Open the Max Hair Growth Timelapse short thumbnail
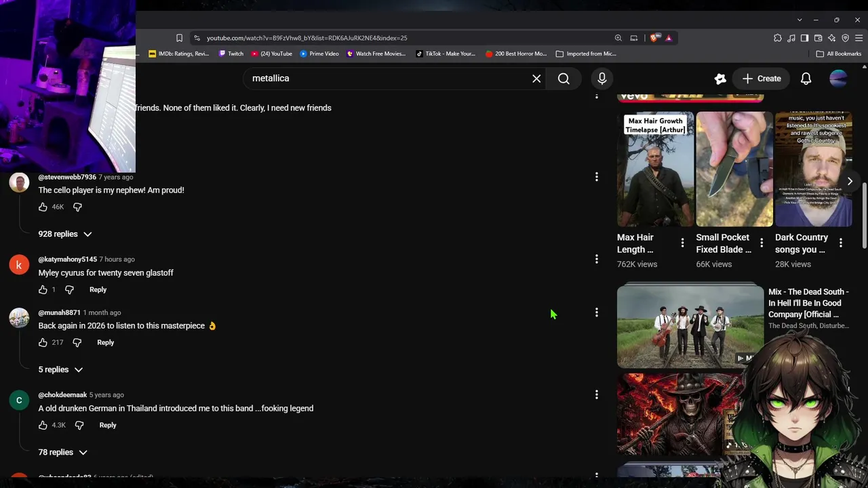868x488 pixels. (656, 169)
